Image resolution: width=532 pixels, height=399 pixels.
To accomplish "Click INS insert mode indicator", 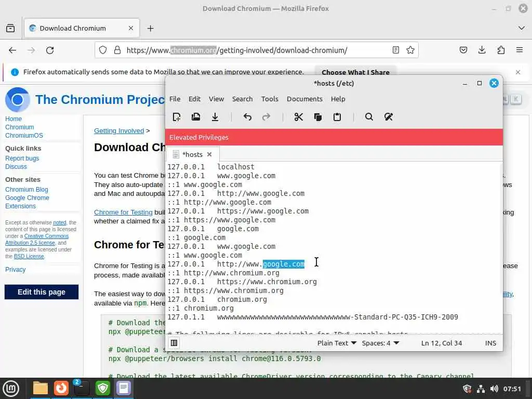I will pos(490,343).
